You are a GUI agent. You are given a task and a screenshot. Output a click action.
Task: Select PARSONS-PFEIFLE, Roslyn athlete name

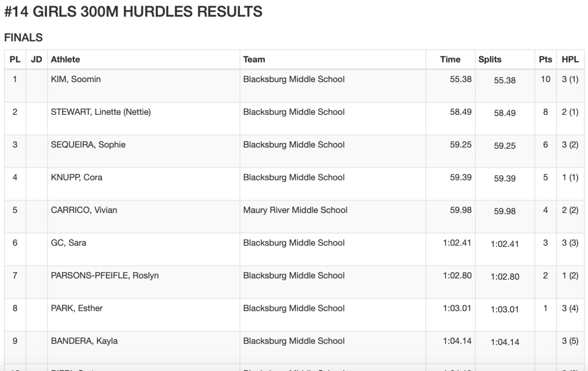(x=105, y=276)
